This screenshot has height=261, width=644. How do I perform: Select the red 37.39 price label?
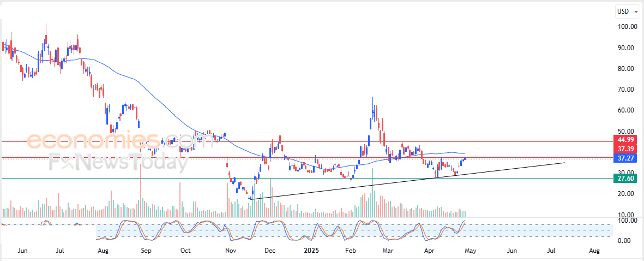[625, 149]
